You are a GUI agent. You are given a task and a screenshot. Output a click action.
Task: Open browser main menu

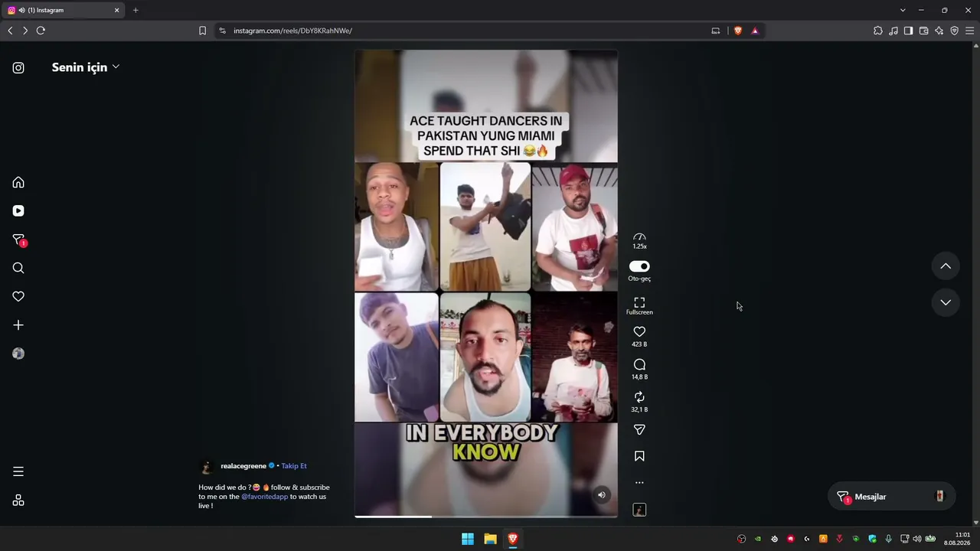(969, 31)
